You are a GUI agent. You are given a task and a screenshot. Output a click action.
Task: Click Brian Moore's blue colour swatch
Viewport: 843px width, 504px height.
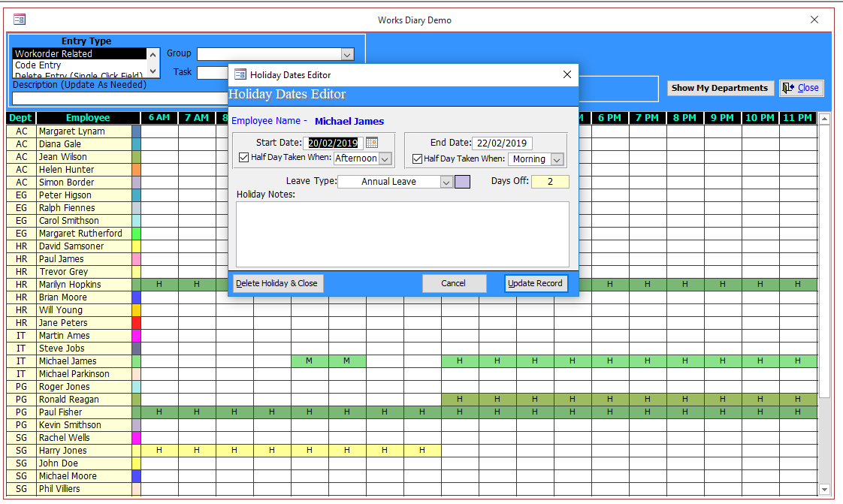point(137,297)
